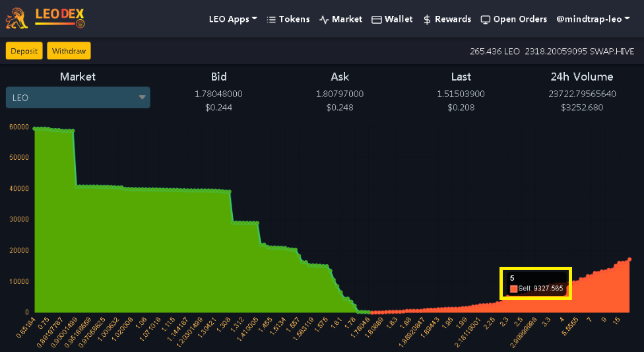The width and height of the screenshot is (644, 352).
Task: Click the Bid price 1.78048000
Action: click(x=218, y=94)
